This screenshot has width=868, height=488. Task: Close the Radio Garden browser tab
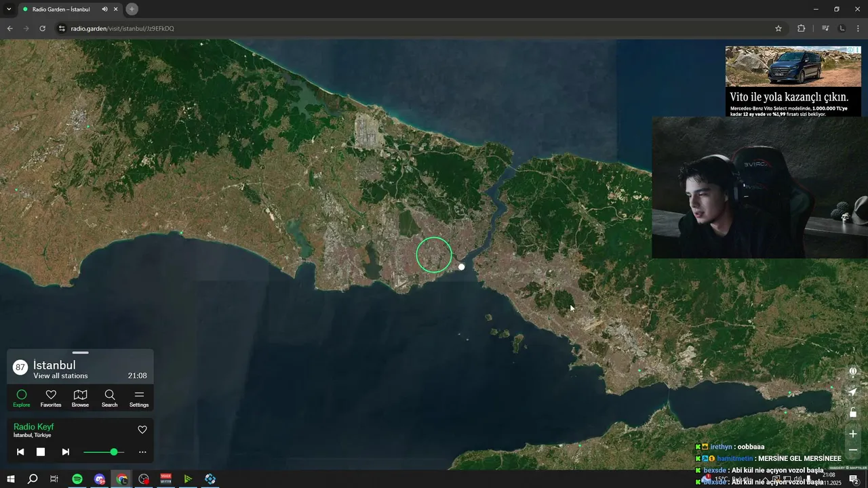(117, 9)
